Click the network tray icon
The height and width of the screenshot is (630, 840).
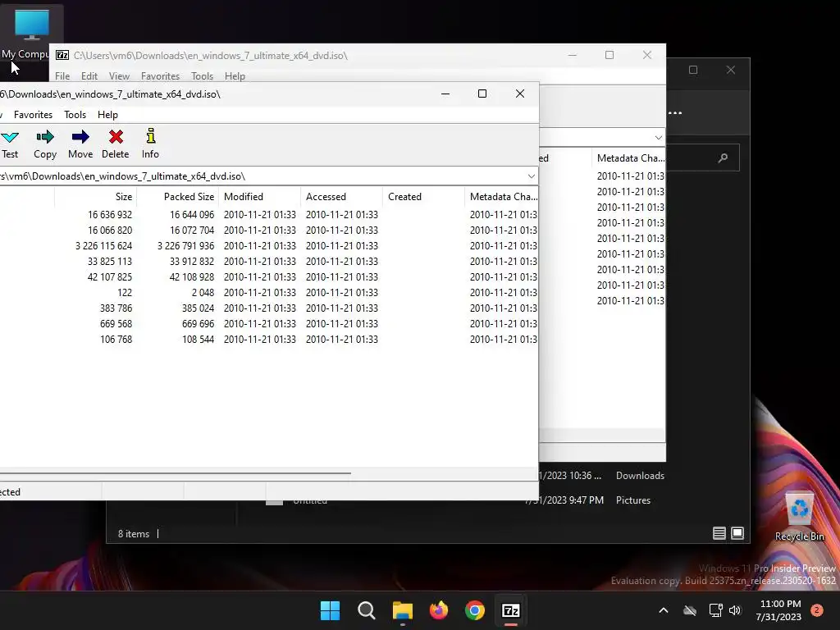[x=715, y=610]
